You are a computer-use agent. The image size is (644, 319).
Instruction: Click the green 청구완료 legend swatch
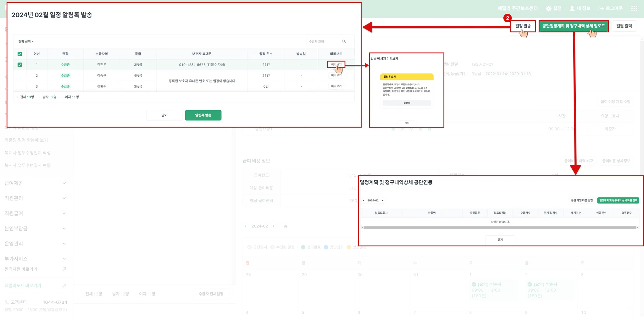click(303, 247)
